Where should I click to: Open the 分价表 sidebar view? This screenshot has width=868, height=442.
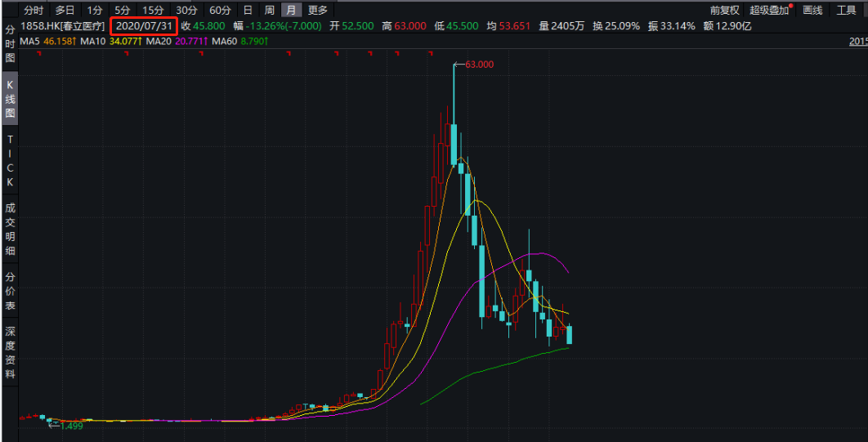click(x=10, y=291)
